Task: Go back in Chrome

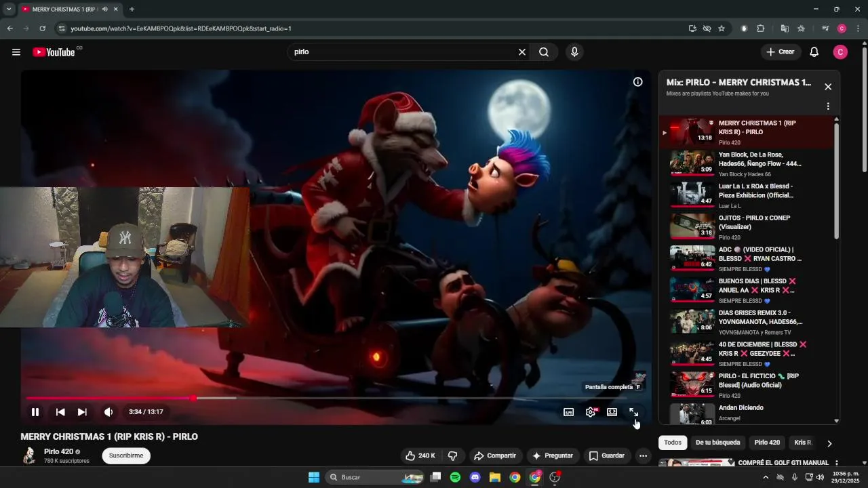Action: pos(9,28)
